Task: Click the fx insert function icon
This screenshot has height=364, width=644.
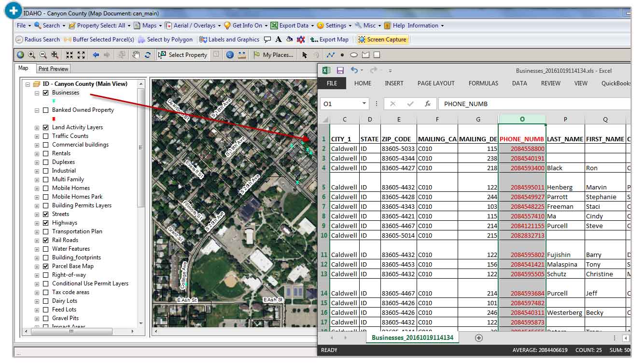Action: coord(427,104)
